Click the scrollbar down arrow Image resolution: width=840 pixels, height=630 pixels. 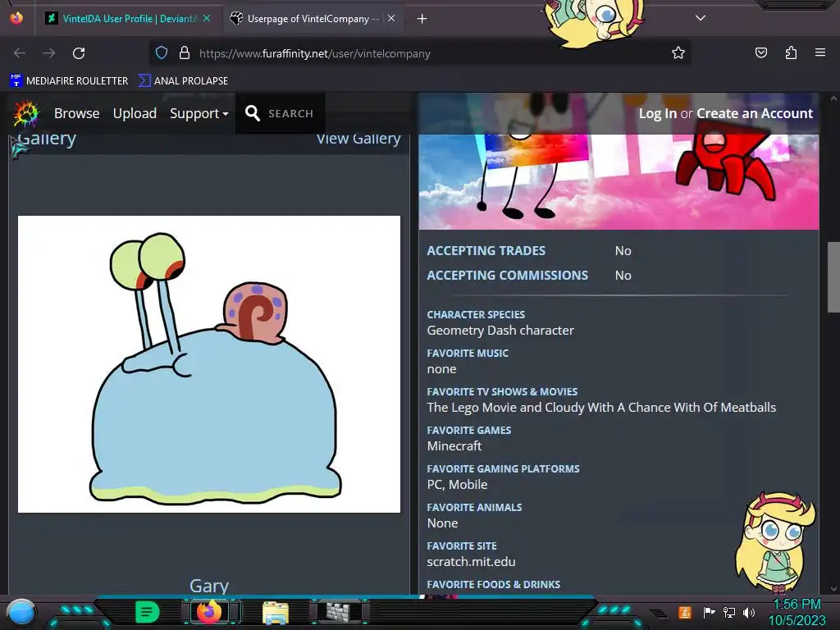[833, 588]
